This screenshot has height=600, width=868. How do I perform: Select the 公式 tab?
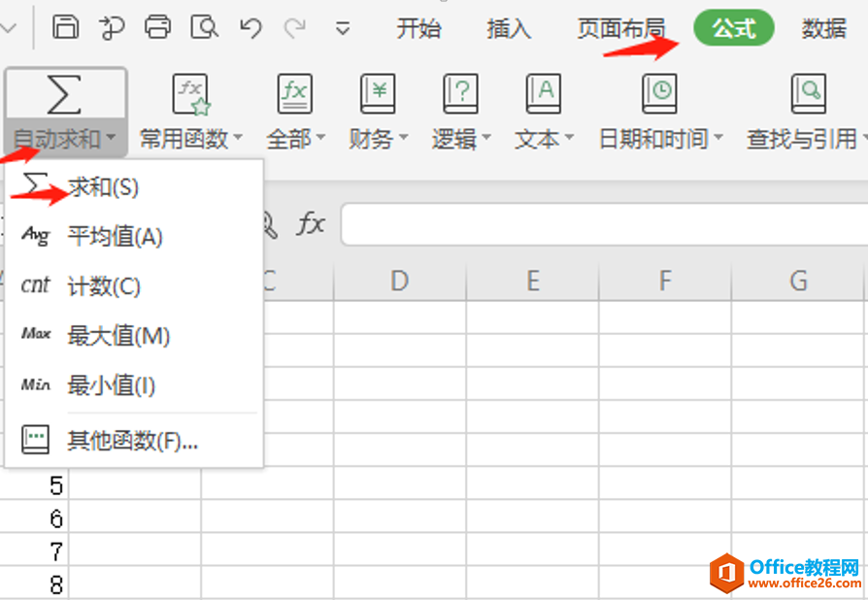coord(733,28)
